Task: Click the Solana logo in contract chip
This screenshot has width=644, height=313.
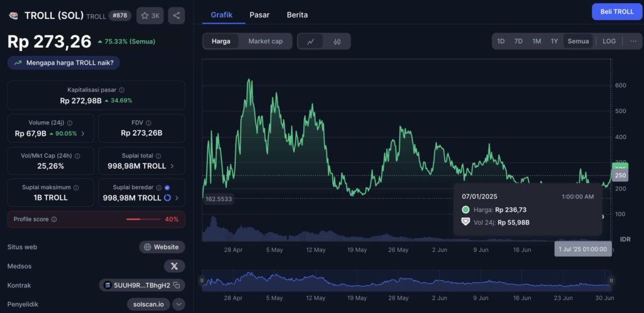Action: coord(108,285)
